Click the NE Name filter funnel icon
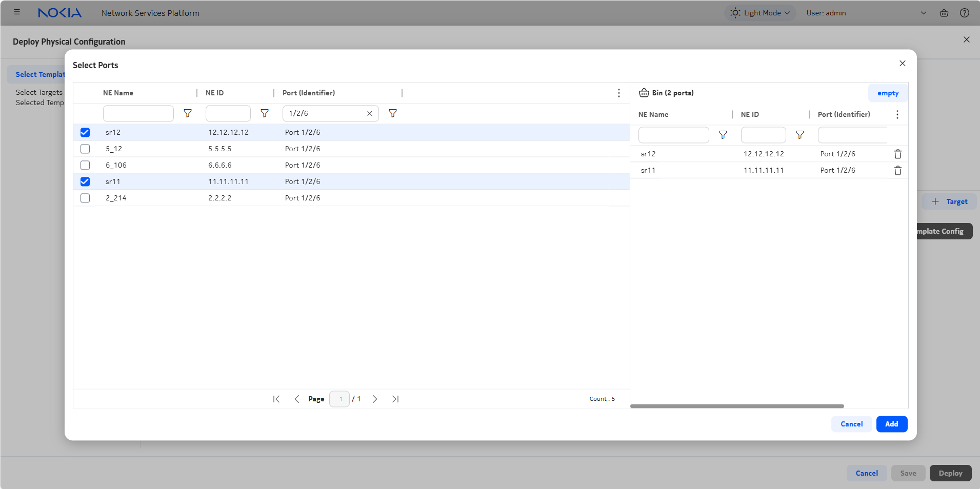 pyautogui.click(x=188, y=113)
